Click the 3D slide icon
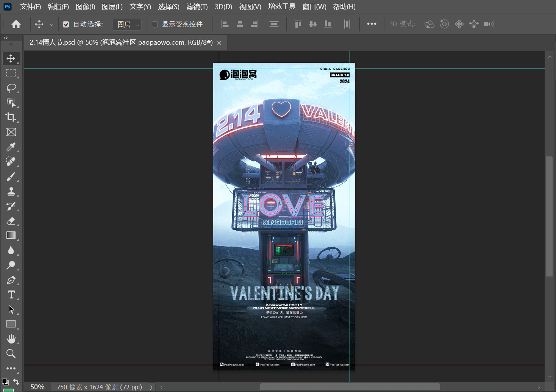556x392 pixels. click(x=474, y=24)
